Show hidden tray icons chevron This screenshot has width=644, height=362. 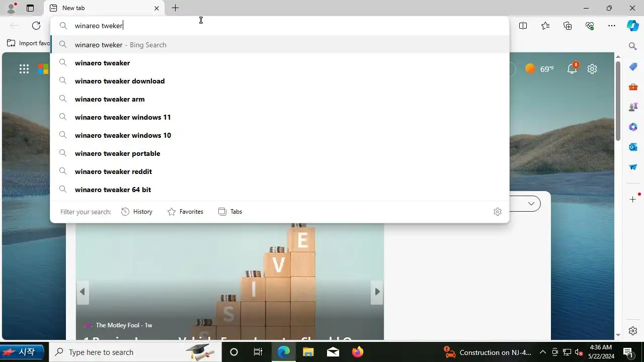tap(543, 352)
